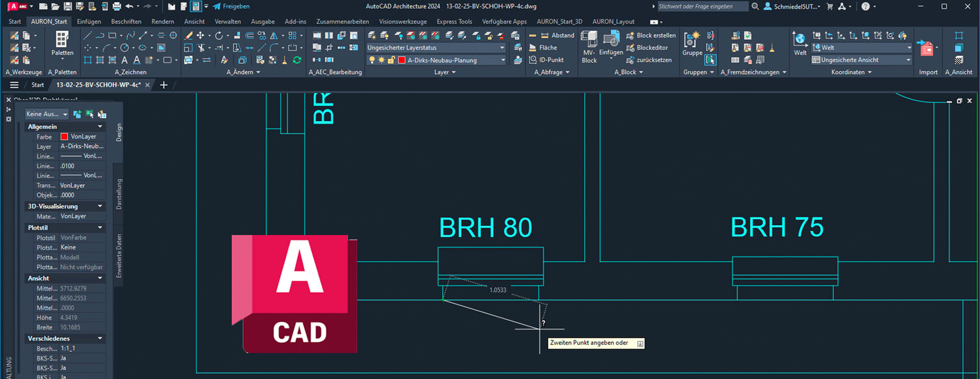Collapse the Verschiedenes section
The image size is (980, 379).
coord(100,338)
